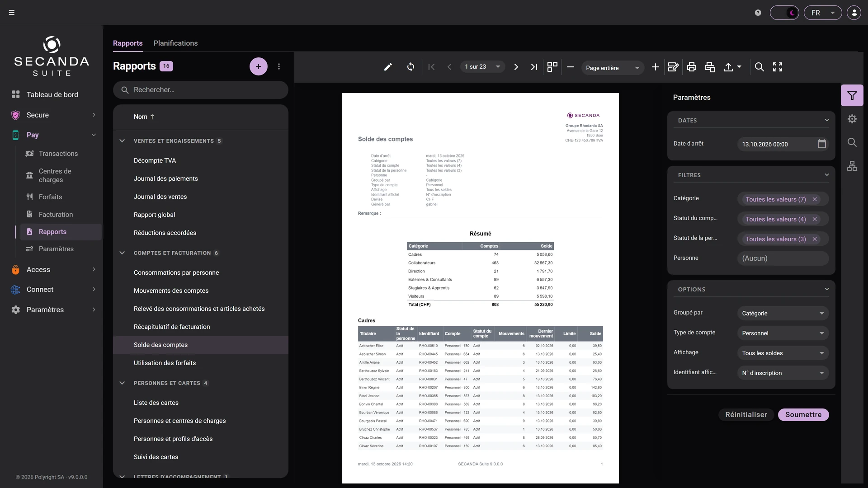This screenshot has height=488, width=868.
Task: Click the edit pencil icon in report toolbar
Action: tap(388, 67)
